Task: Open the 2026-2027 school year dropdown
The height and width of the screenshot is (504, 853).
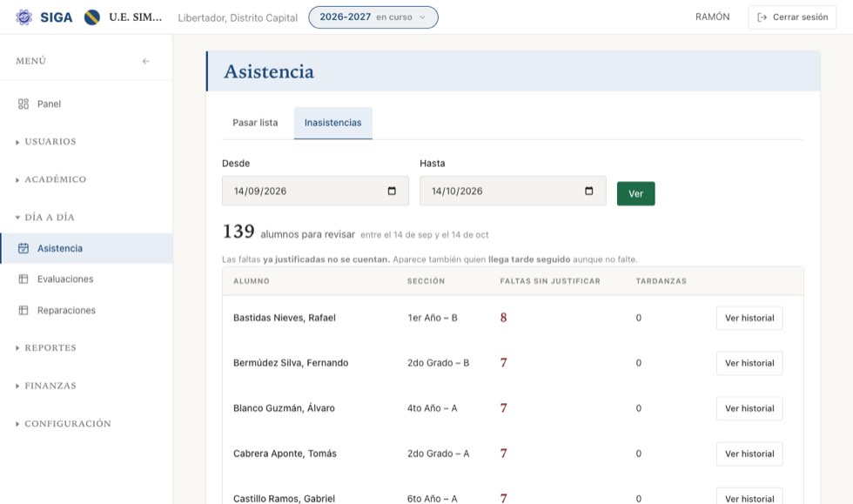Action: point(373,17)
